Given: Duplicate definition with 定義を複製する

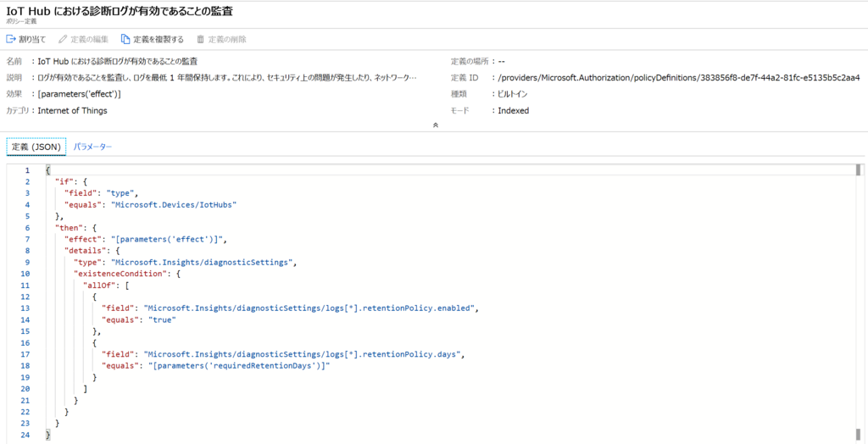Looking at the screenshot, I should point(159,39).
